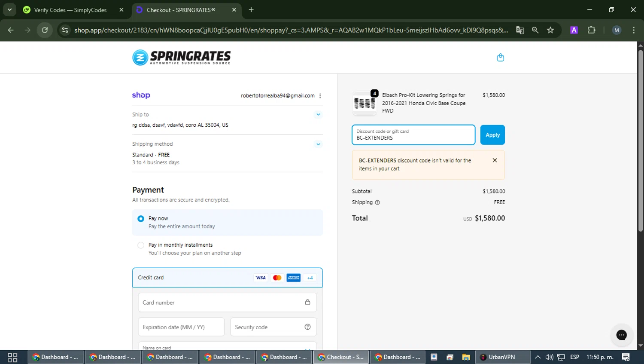Apply the discount code
The width and height of the screenshot is (644, 364).
click(492, 135)
